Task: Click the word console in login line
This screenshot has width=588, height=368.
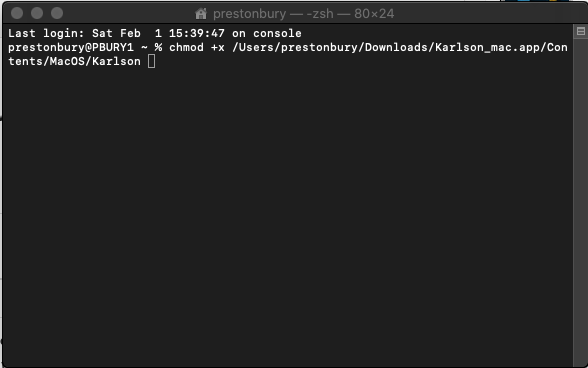Action: coord(277,33)
